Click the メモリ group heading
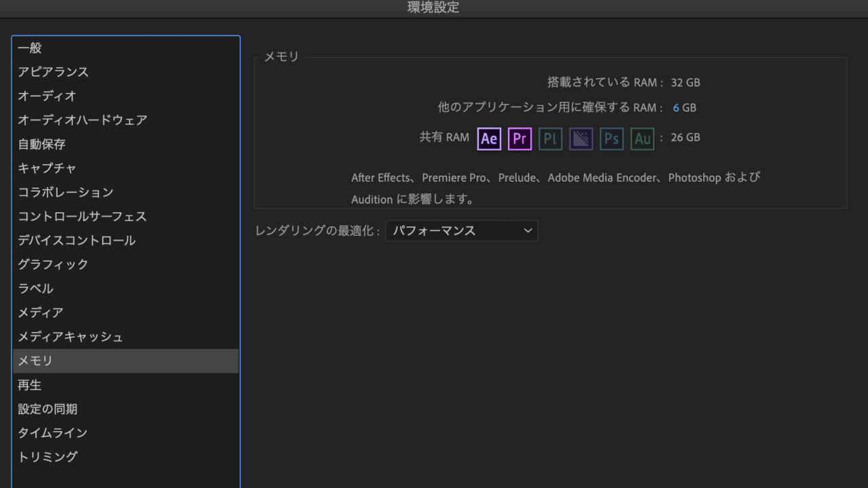 click(281, 57)
